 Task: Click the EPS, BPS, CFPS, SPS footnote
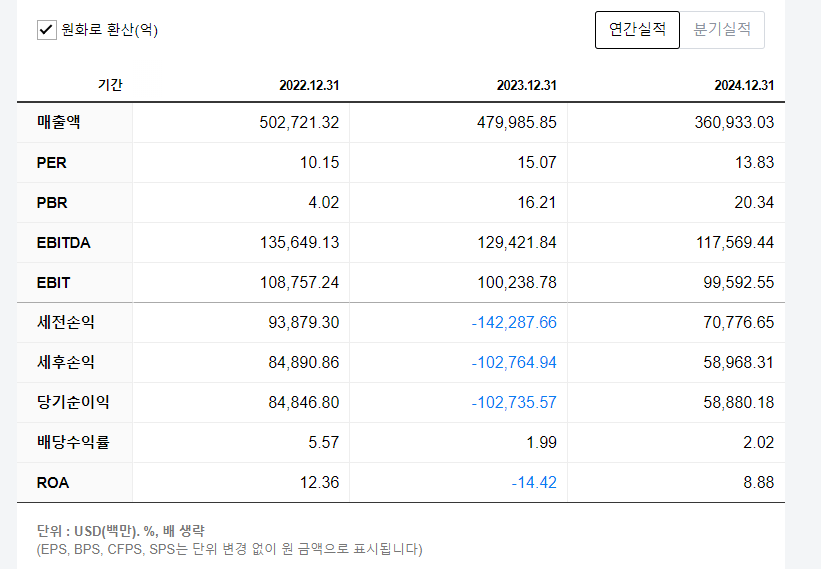click(x=229, y=549)
